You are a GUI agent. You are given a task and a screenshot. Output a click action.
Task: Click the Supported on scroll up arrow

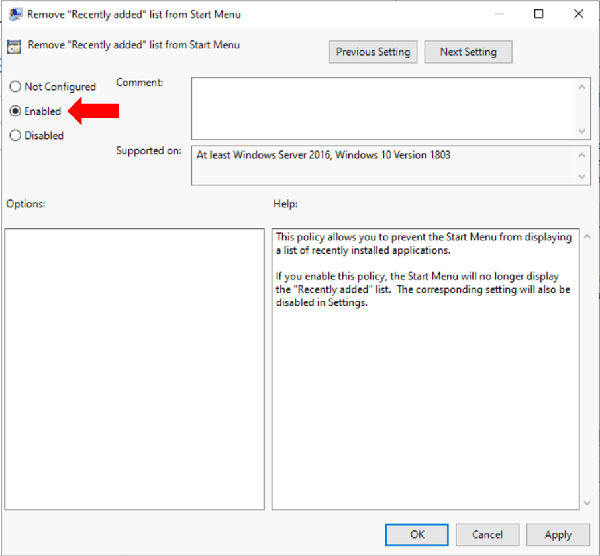click(x=581, y=155)
